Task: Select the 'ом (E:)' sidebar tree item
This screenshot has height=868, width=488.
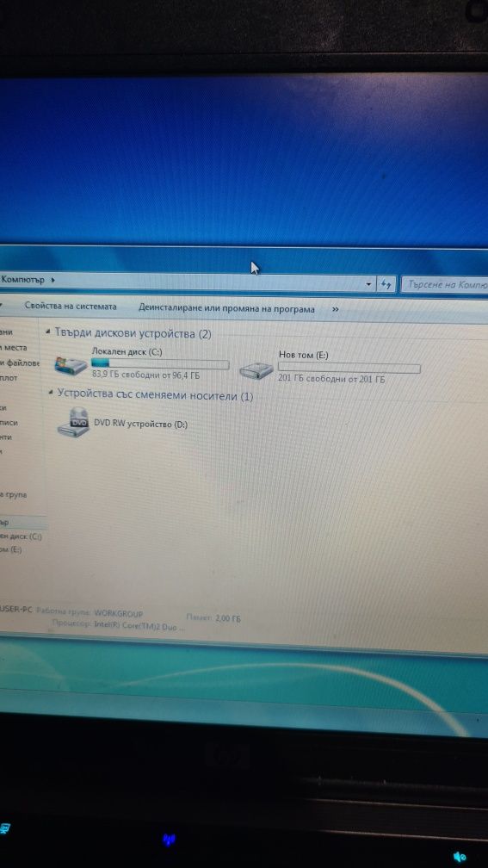Action: [11, 549]
